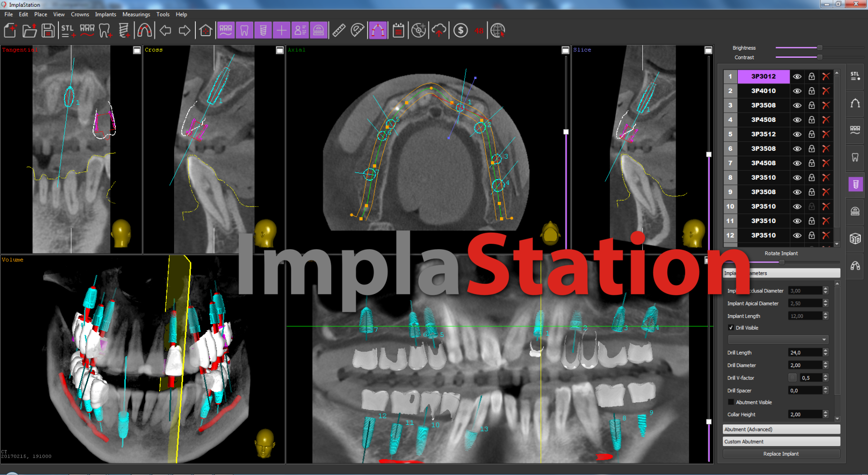Maximize the Tangential view pane
Viewport: 868px width, 475px height.
point(137,50)
